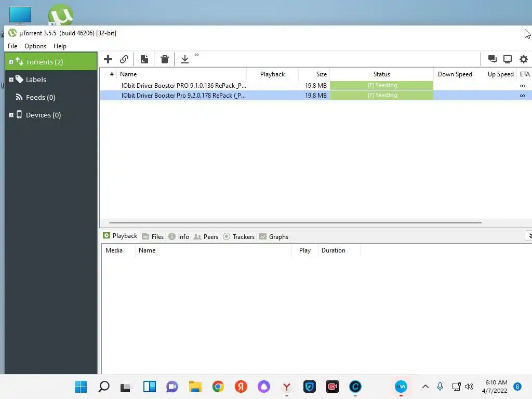Click the Feeds RSS icon
This screenshot has width=532, height=399.
tap(19, 97)
